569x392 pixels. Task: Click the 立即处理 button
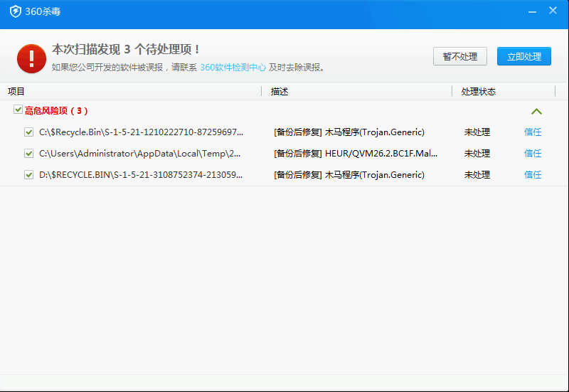click(x=524, y=56)
